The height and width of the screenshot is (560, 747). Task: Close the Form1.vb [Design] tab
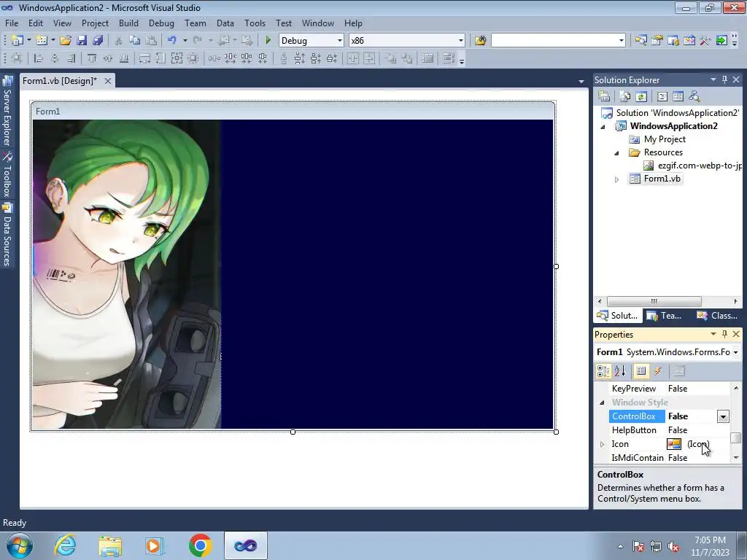coord(108,81)
